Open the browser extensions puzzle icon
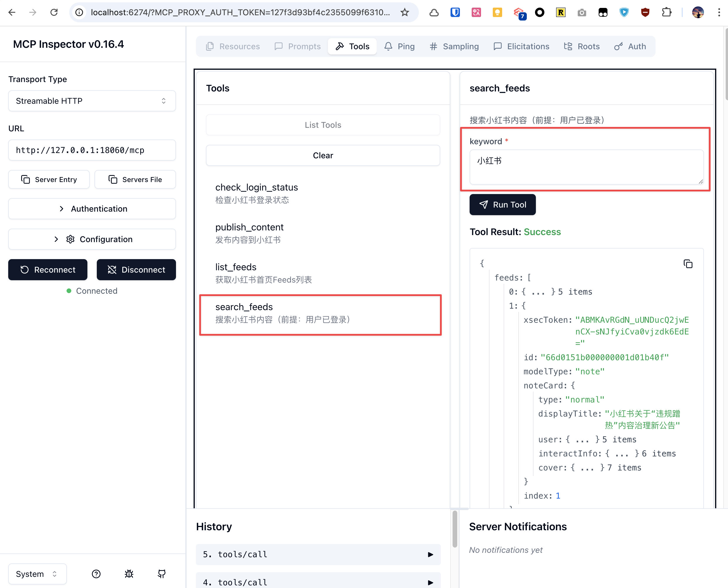 coord(666,13)
